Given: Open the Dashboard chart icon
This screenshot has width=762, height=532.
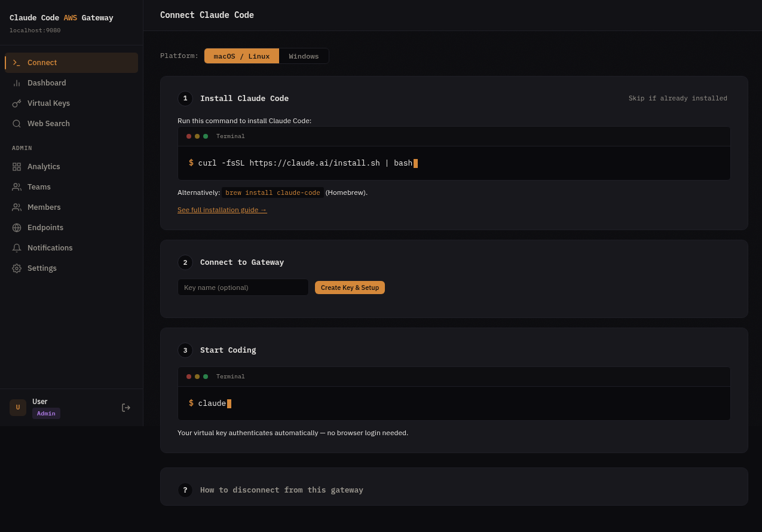Looking at the screenshot, I should pyautogui.click(x=17, y=82).
